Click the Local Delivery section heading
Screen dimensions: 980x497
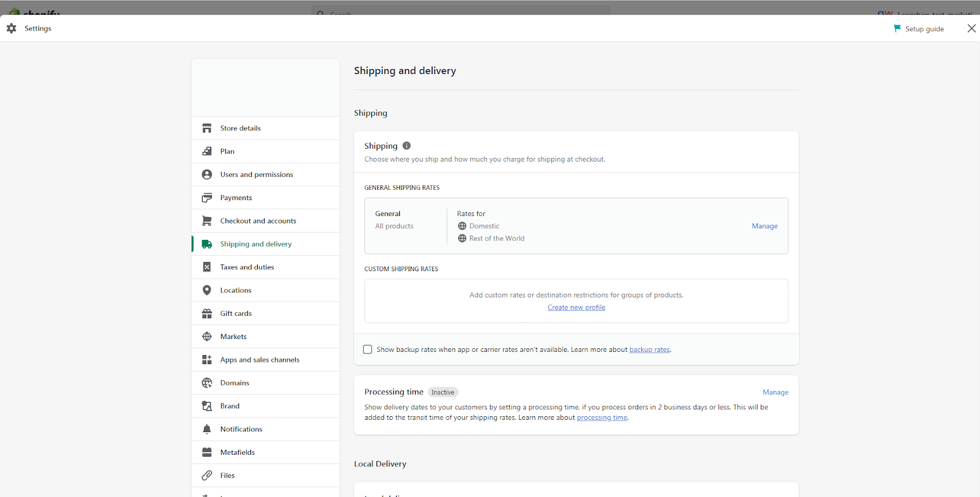(380, 464)
